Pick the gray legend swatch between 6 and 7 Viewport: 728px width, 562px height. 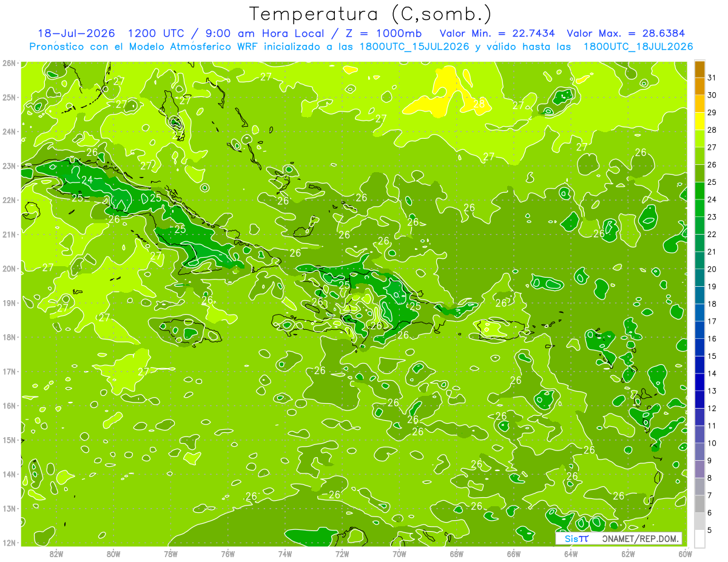tap(699, 504)
